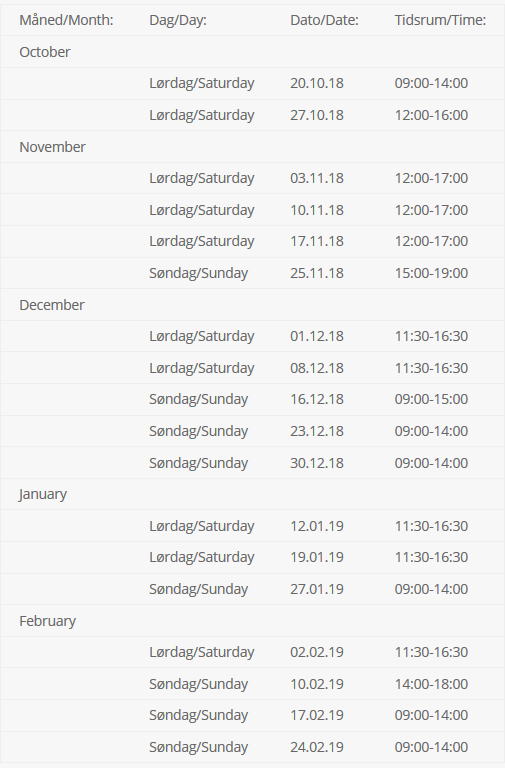The height and width of the screenshot is (768, 505).
Task: Click the date 03.11.18
Action: coord(317,178)
